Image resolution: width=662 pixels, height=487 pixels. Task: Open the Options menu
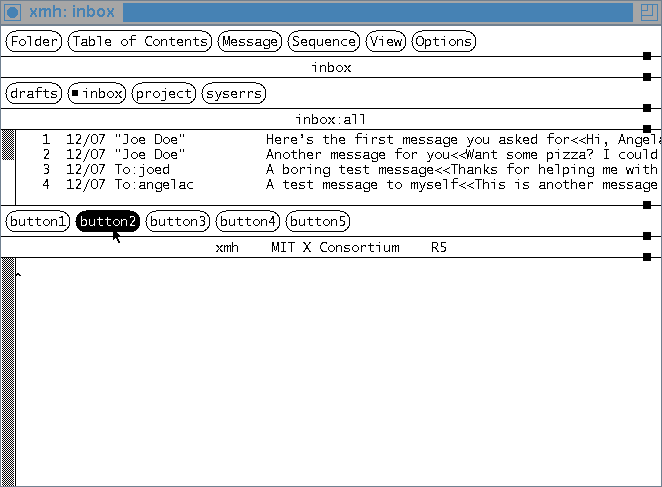pyautogui.click(x=443, y=41)
